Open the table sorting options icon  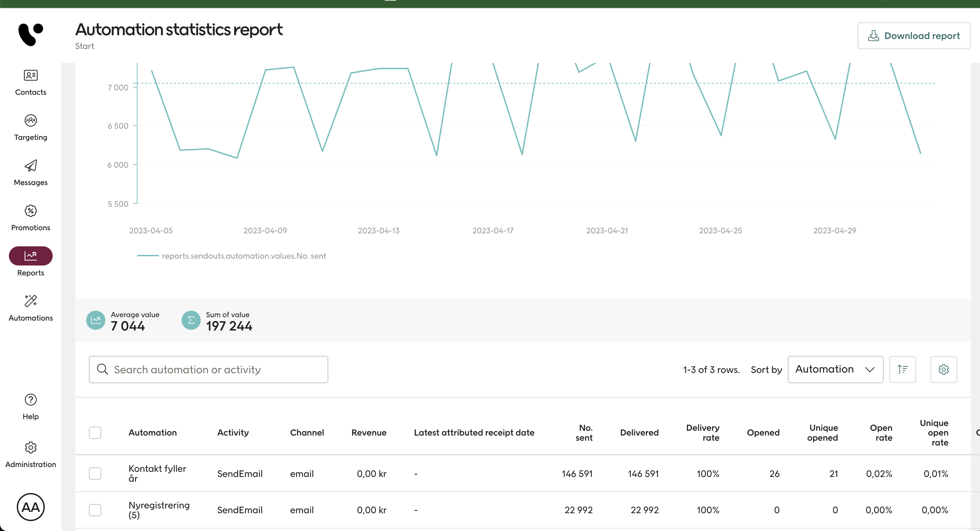[903, 369]
